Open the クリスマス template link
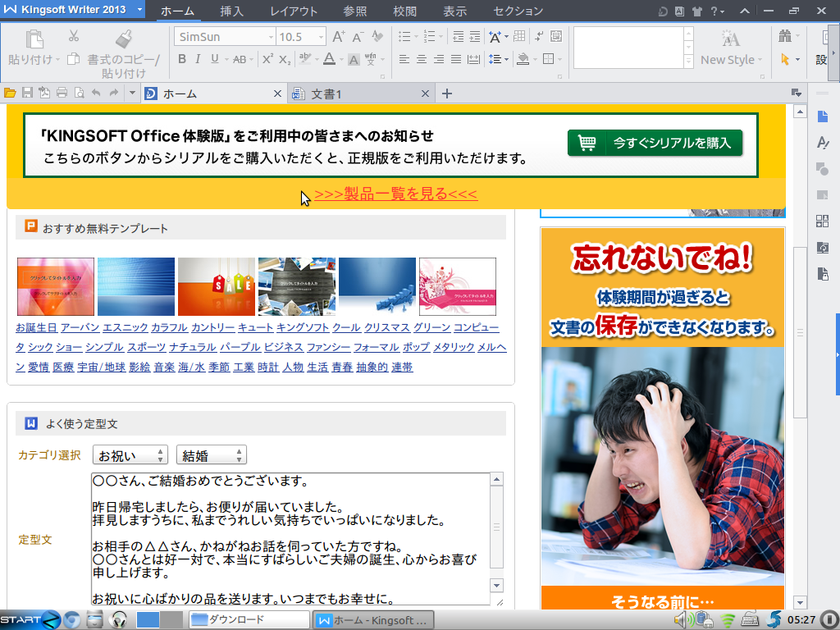 387,327
